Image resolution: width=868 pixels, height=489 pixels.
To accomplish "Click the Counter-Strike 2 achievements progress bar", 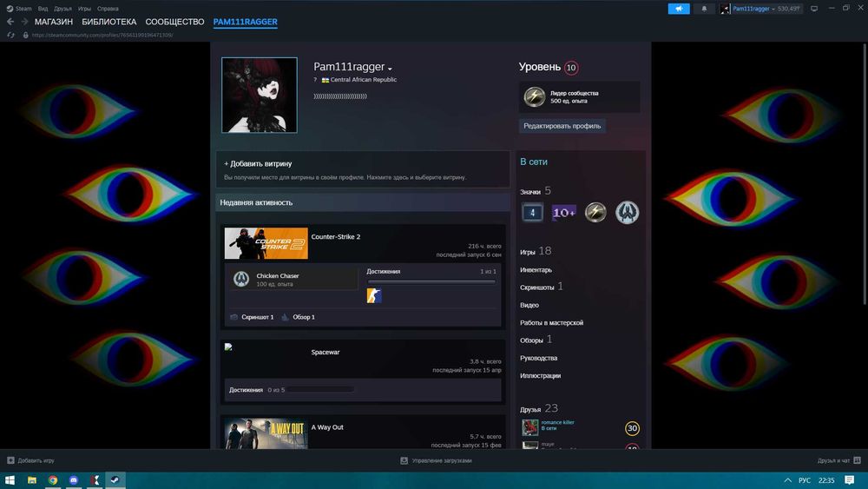I will 431,282.
